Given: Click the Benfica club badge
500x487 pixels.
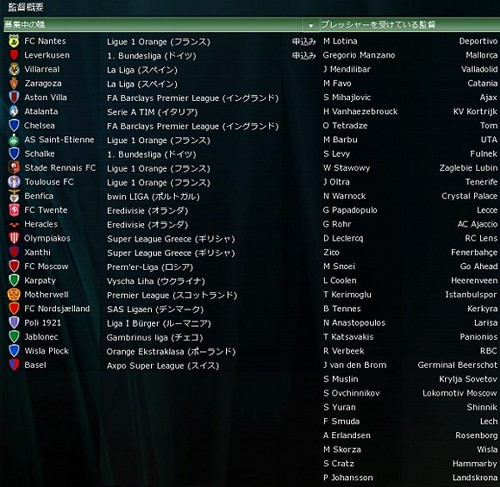Looking at the screenshot, I should click(14, 196).
